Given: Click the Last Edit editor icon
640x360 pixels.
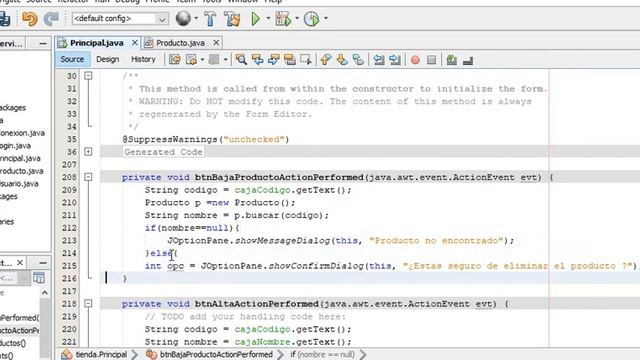Looking at the screenshot, I should coord(175,60).
